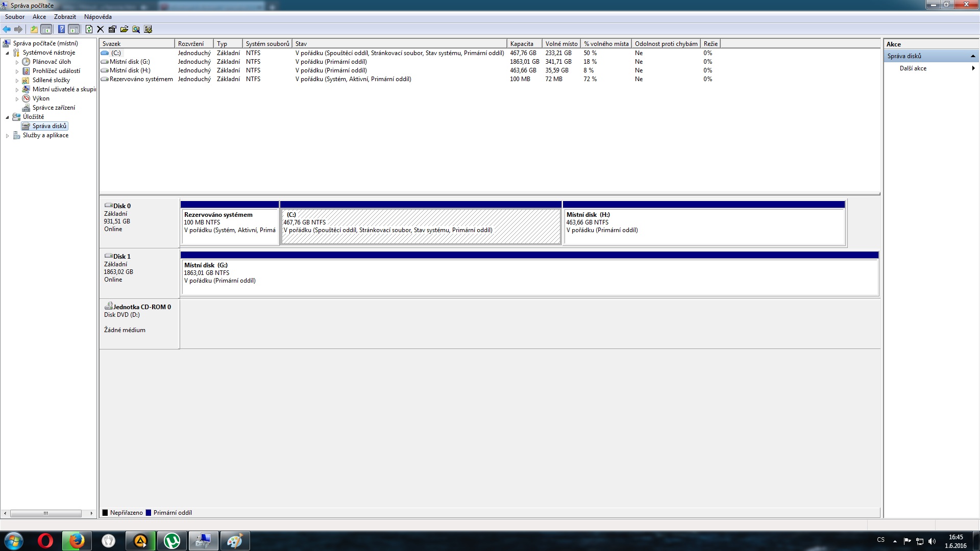Click the black X delete toolbar icon
The height and width of the screenshot is (551, 980).
point(101,30)
